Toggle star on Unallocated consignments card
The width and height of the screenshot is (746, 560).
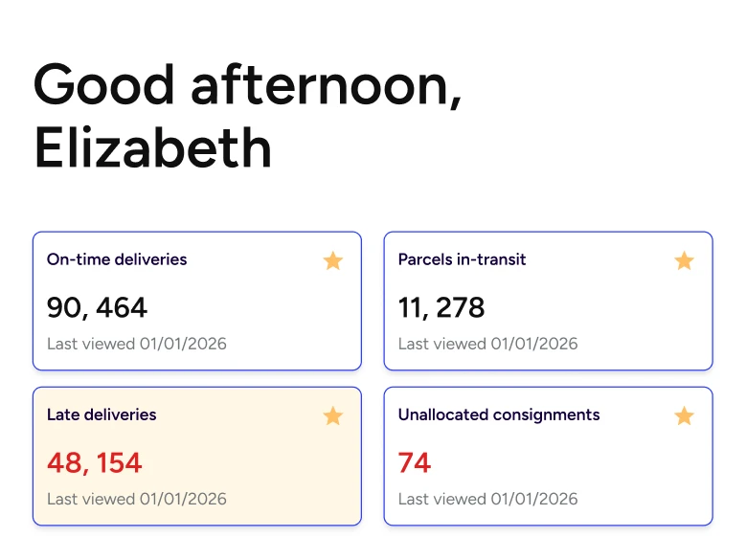(x=684, y=415)
